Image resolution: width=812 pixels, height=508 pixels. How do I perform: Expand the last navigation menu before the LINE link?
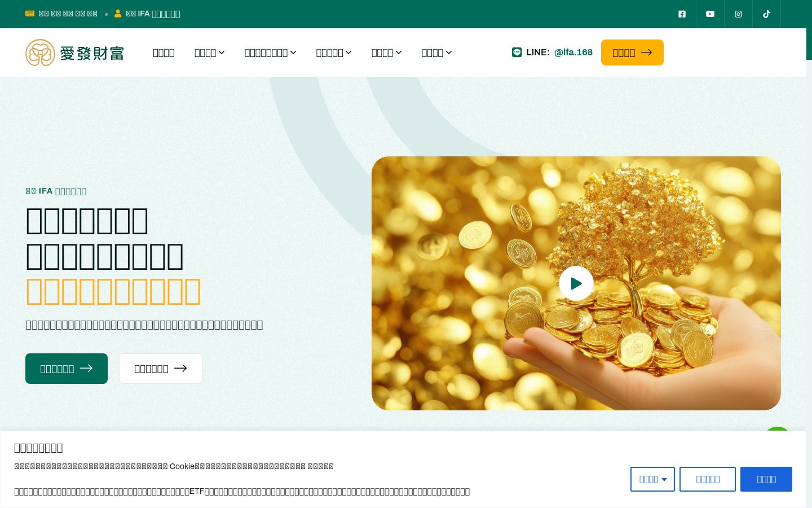(x=436, y=52)
